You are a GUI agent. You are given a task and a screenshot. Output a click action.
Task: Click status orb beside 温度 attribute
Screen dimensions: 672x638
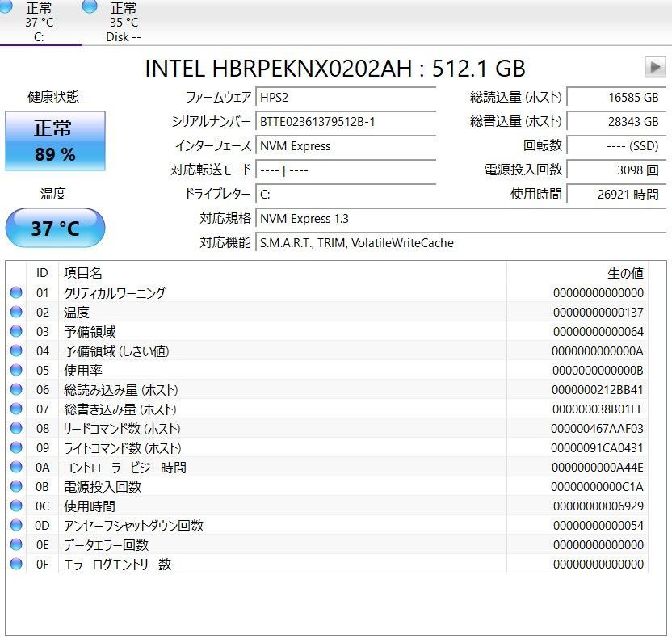16,313
